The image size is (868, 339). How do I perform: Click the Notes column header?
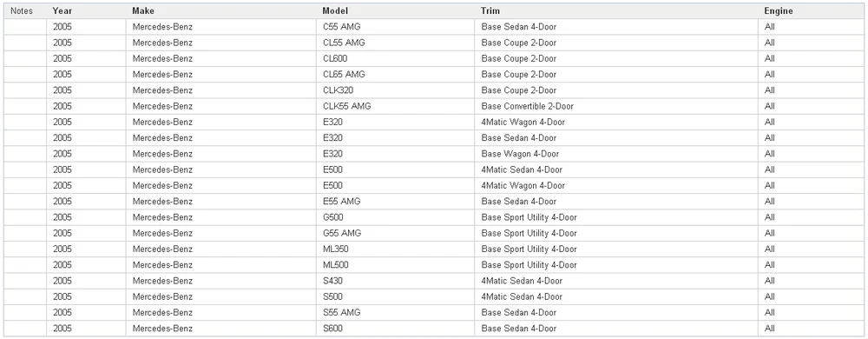coord(25,11)
